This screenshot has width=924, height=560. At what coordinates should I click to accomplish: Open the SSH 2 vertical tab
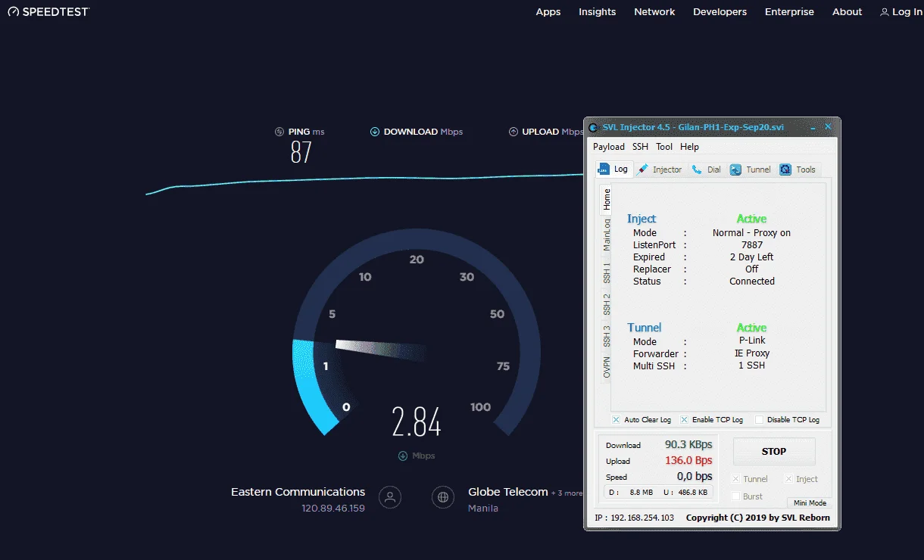click(x=606, y=304)
